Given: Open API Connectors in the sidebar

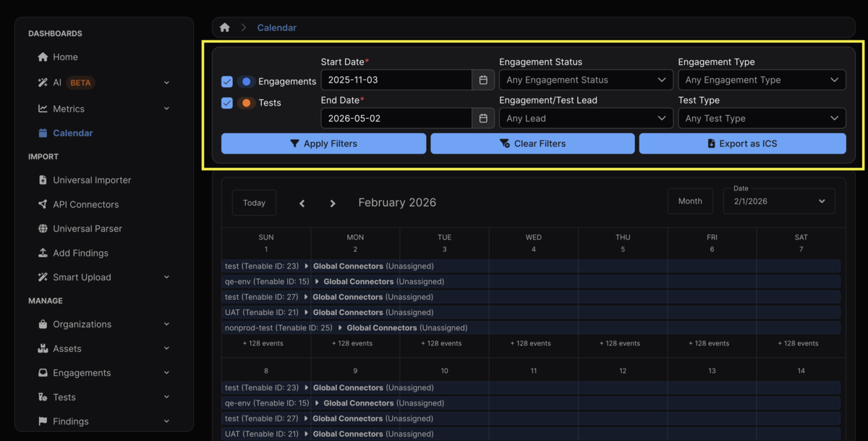Looking at the screenshot, I should click(x=85, y=204).
